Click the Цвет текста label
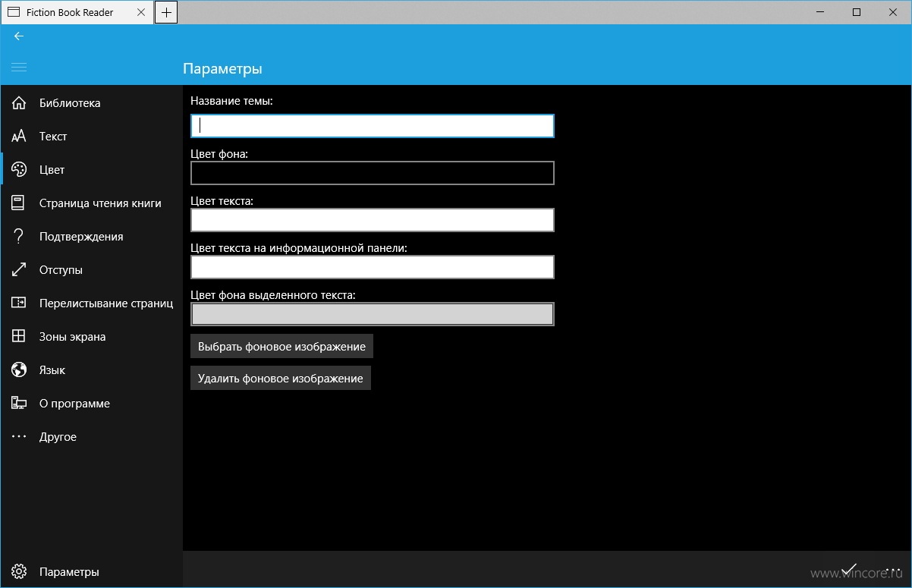 tap(222, 201)
